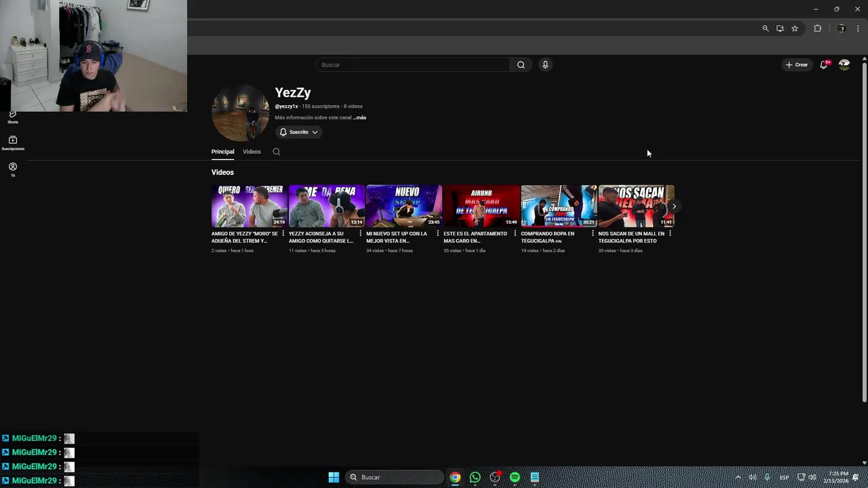Bookmark this page with the star icon

click(x=795, y=28)
